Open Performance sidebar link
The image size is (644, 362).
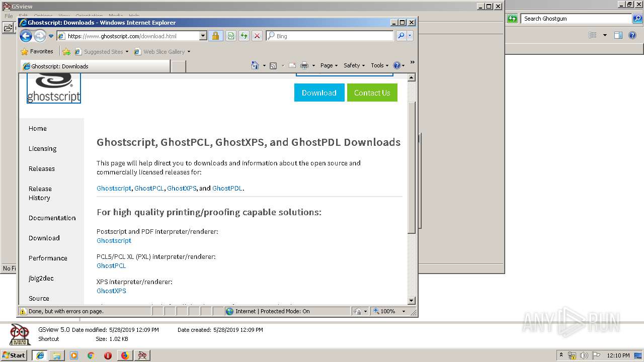tap(48, 258)
